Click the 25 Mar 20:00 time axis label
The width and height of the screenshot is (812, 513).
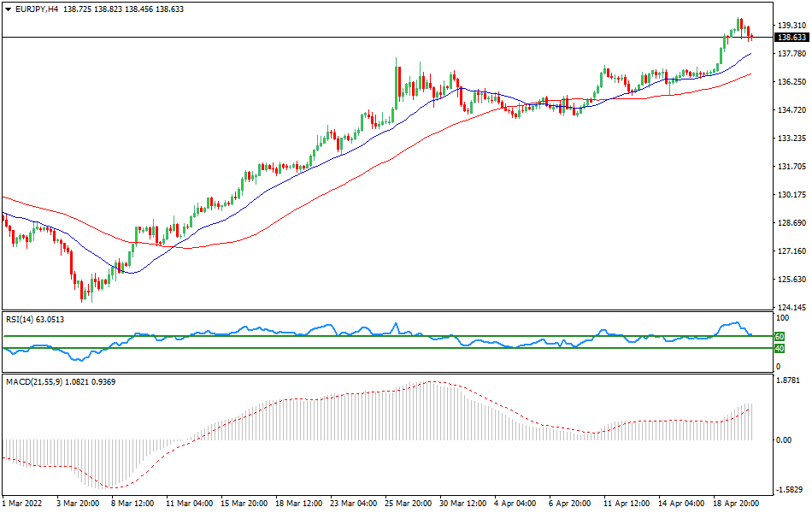click(409, 504)
